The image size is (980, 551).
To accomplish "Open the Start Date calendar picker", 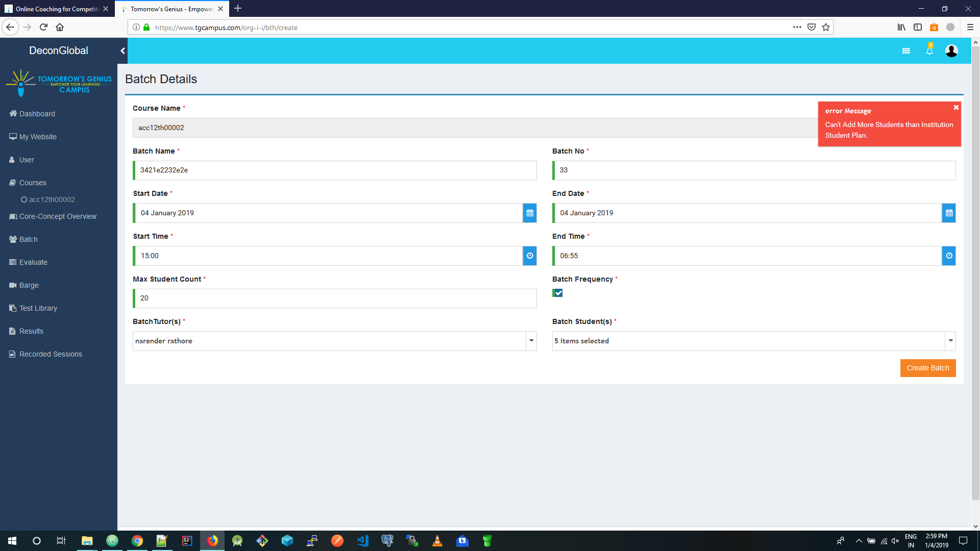I will point(530,213).
